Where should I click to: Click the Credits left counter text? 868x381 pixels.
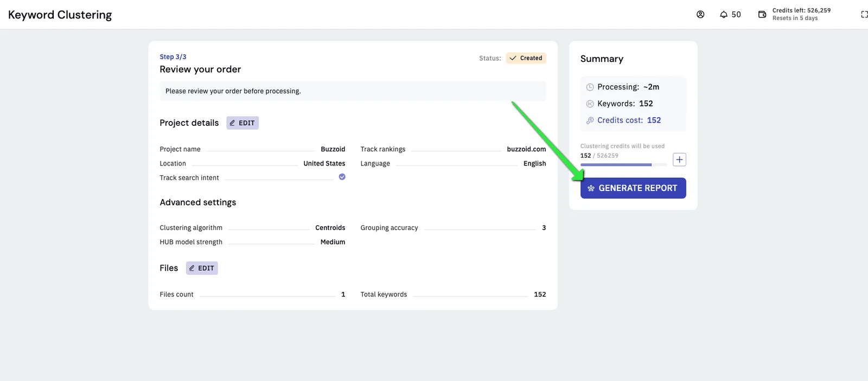tap(801, 10)
